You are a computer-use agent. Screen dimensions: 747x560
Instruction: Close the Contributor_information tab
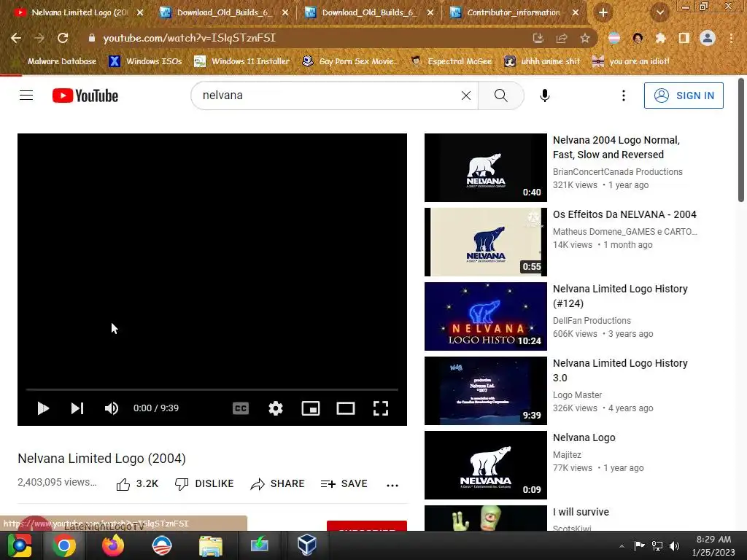575,12
